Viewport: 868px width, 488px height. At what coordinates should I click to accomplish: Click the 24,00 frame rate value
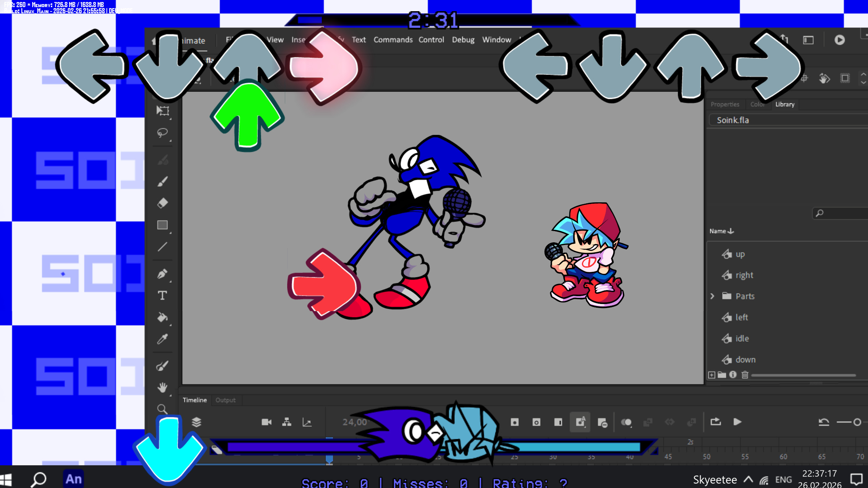[x=355, y=422]
